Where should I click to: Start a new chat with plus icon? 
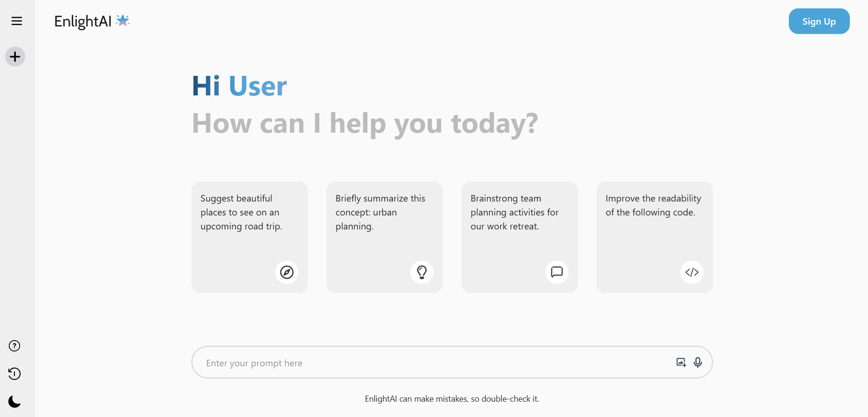pos(15,57)
